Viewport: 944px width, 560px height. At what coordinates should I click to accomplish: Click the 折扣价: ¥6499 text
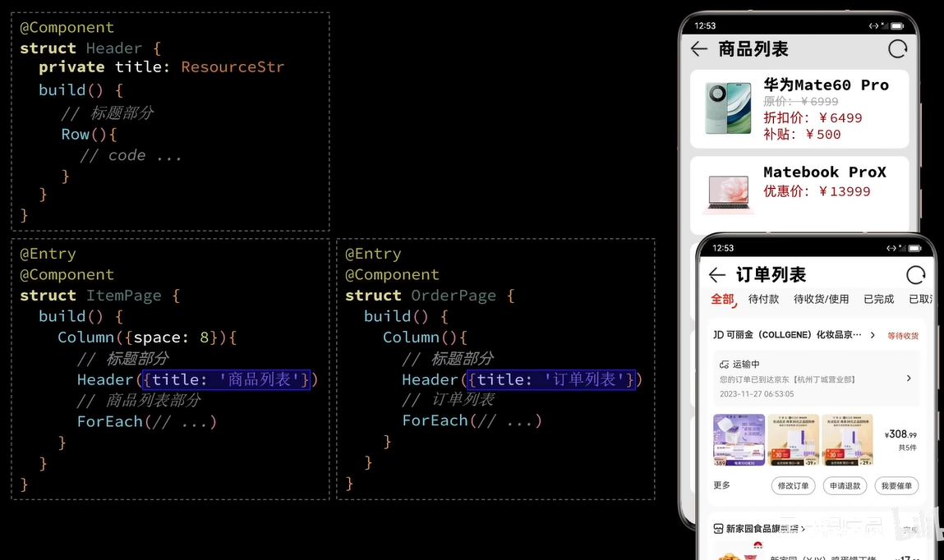813,118
